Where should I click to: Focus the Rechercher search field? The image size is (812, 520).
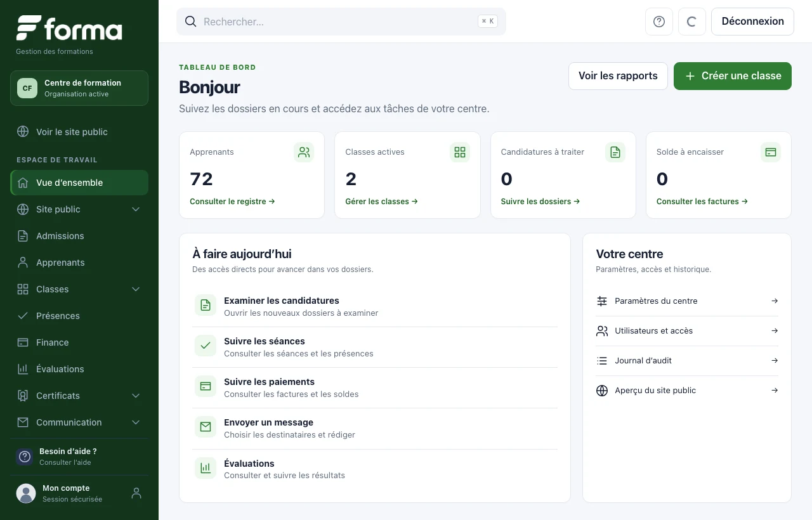click(341, 22)
